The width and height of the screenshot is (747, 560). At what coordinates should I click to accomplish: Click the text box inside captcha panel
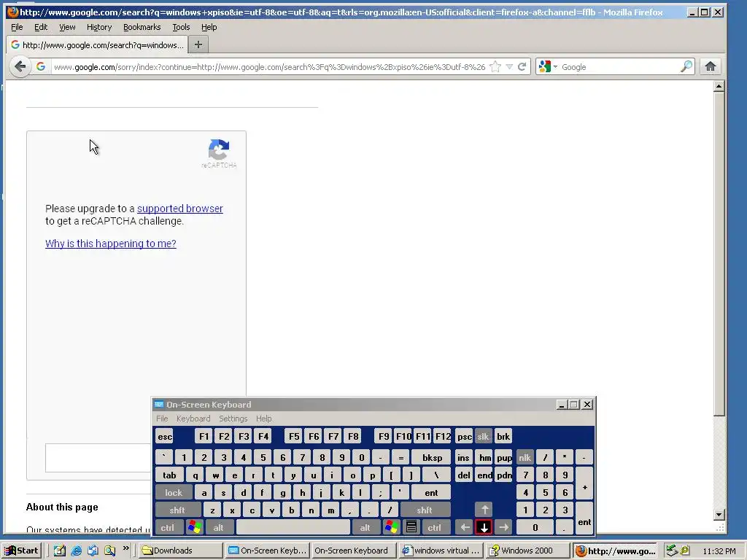tap(98, 458)
